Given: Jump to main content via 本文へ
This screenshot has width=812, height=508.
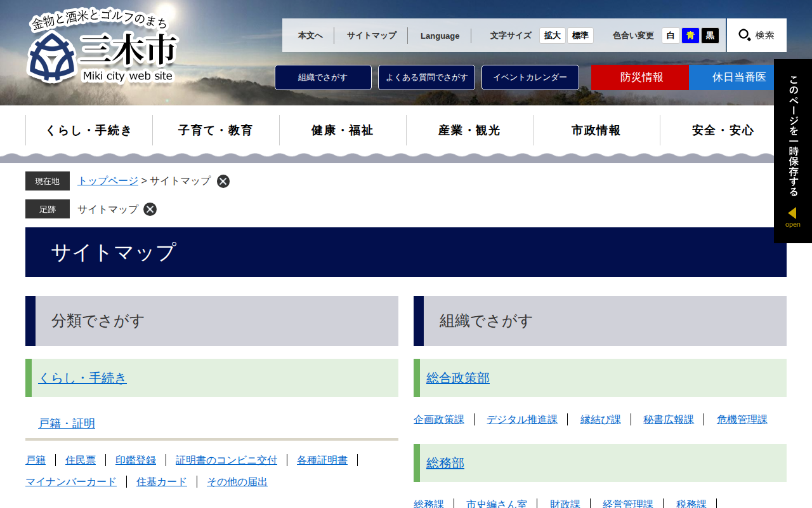Looking at the screenshot, I should tap(310, 36).
